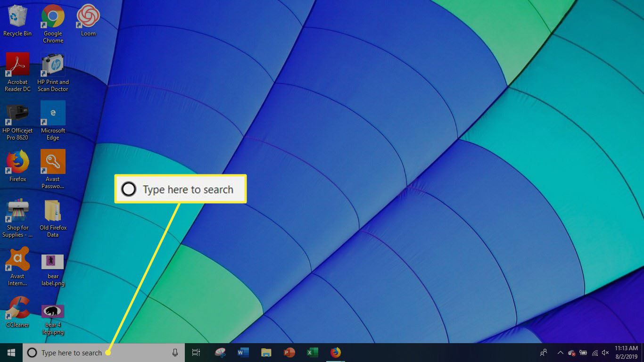Open Acrobat Reader DC shortcut

(17, 72)
